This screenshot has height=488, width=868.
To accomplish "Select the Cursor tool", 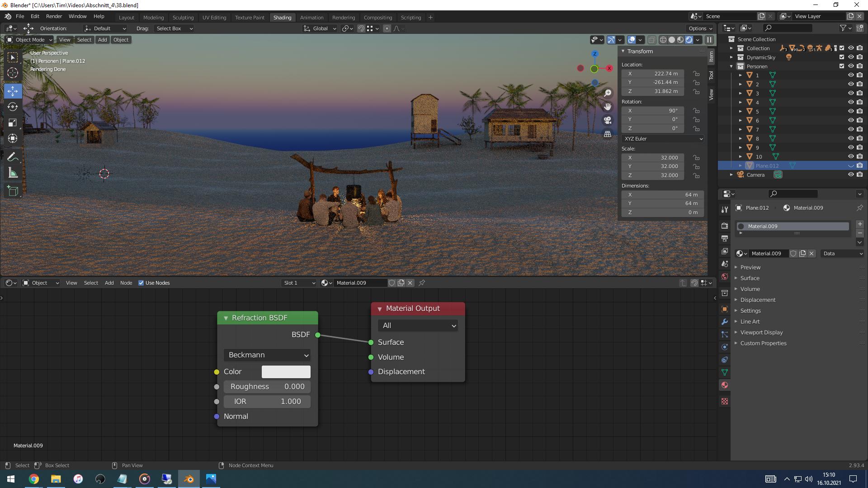I will point(13,73).
